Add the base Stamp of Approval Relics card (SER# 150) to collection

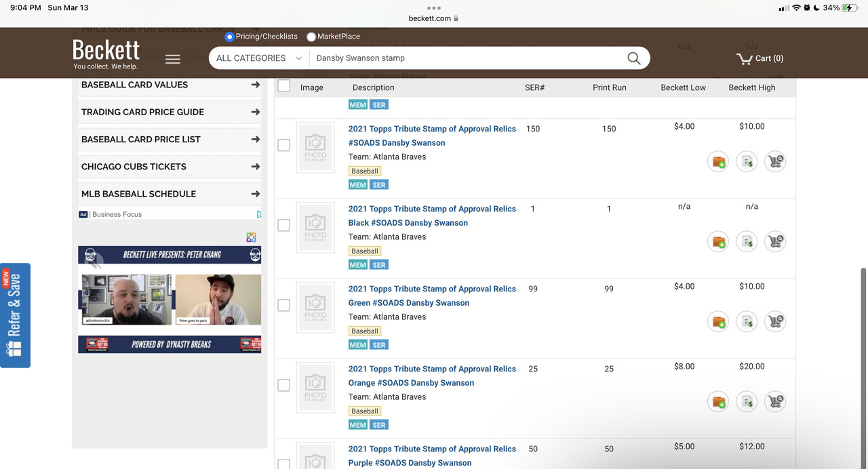pos(718,161)
